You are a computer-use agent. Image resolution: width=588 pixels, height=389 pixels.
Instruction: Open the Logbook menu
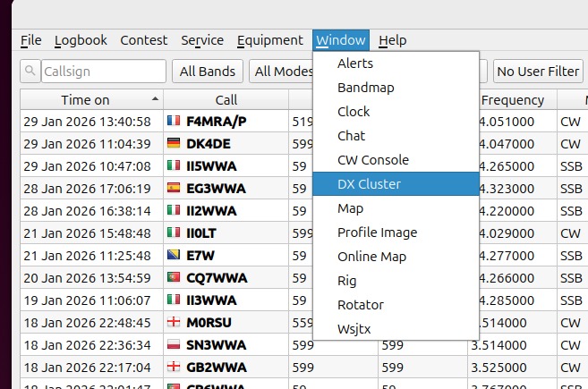tap(81, 40)
